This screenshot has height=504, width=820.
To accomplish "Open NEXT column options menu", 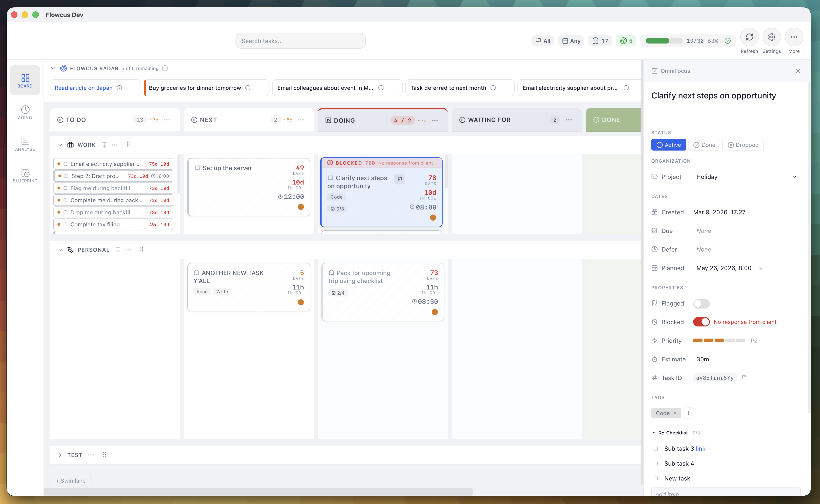I will [301, 120].
